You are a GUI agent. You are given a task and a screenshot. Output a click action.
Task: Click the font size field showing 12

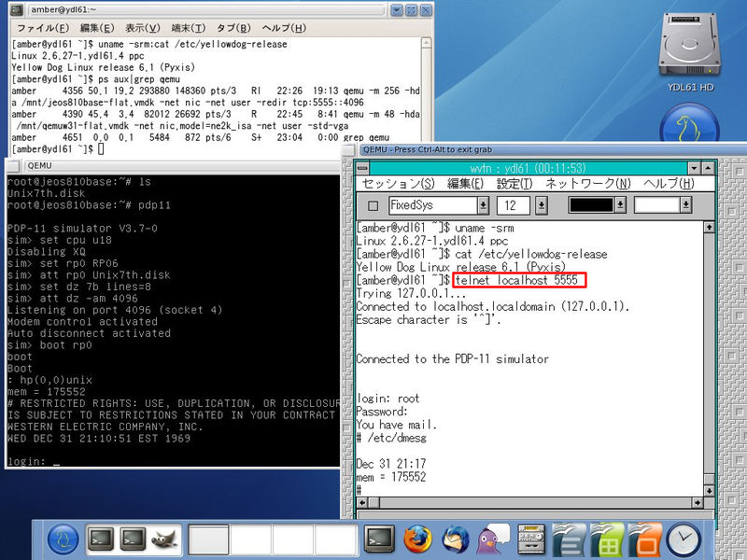click(x=514, y=205)
